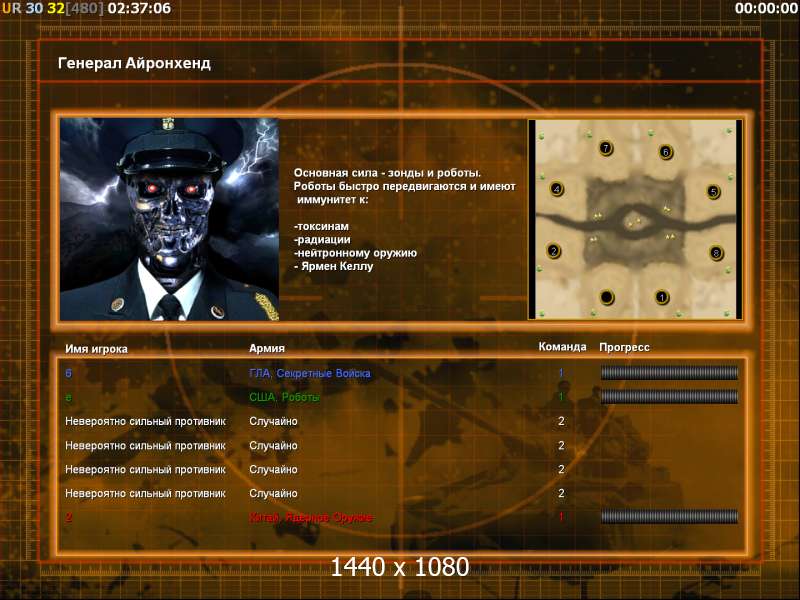Click the 00:00:00 timer
The height and width of the screenshot is (600, 800).
tap(766, 8)
